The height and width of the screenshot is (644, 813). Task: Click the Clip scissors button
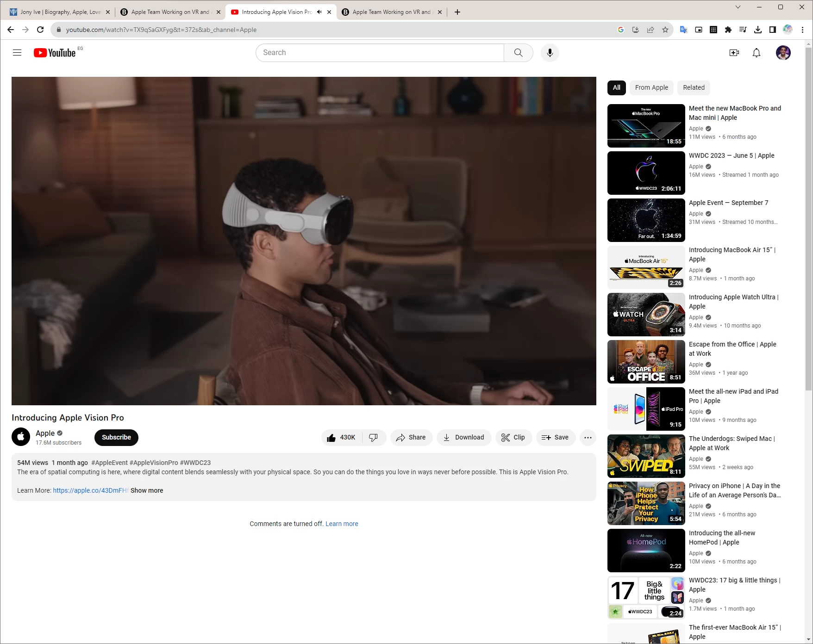click(x=513, y=437)
